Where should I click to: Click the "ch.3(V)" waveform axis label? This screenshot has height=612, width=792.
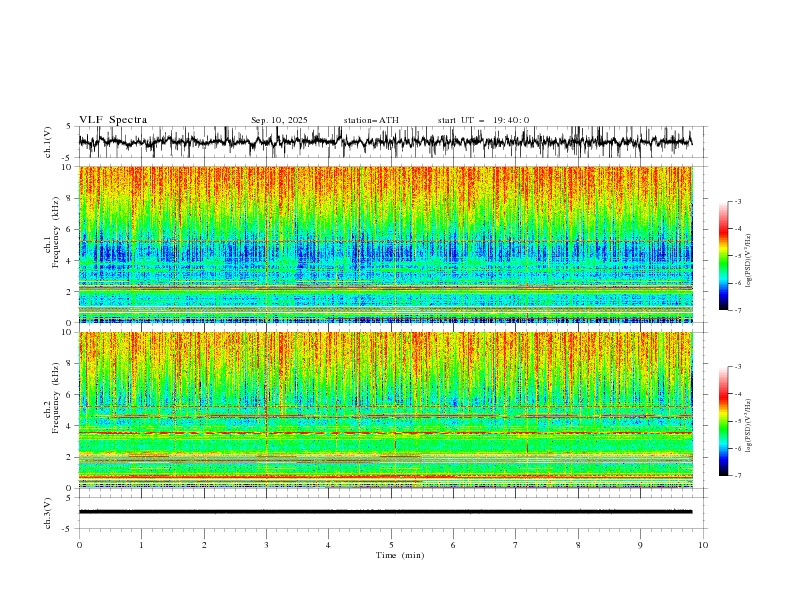pyautogui.click(x=48, y=513)
